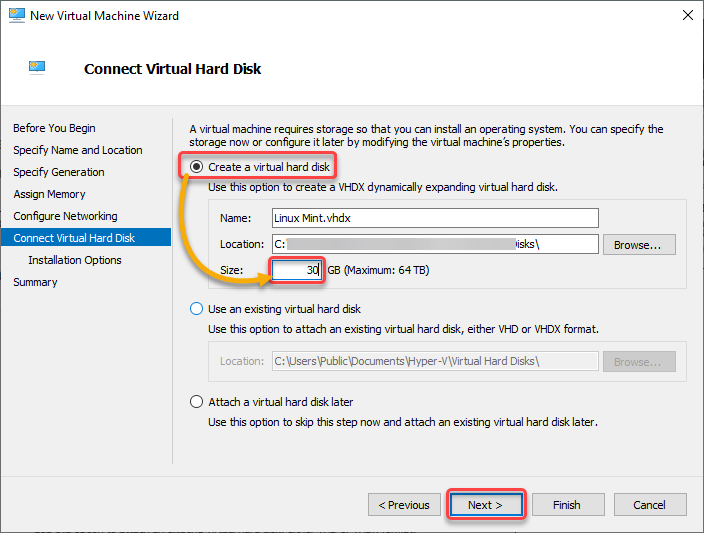
Task: Jump to the Summary step
Action: (35, 282)
